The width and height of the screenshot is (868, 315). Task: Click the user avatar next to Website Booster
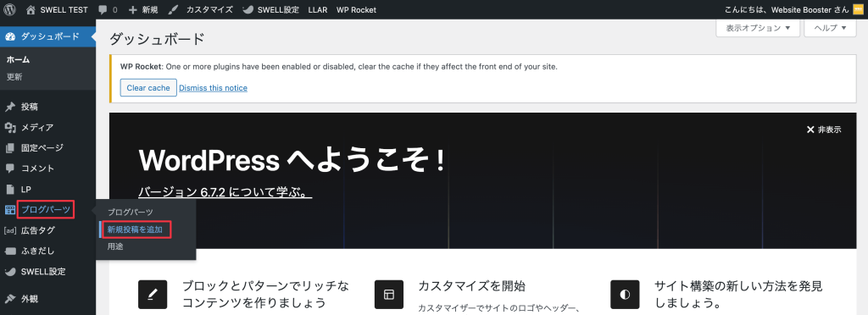(x=858, y=9)
